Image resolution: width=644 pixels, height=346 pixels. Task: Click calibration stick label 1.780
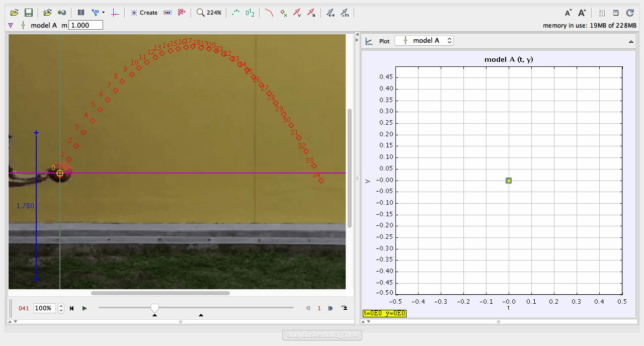tap(25, 206)
